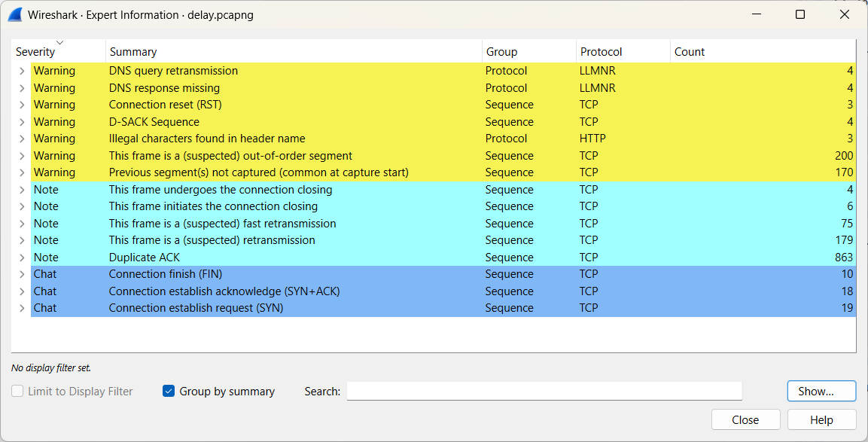Expand the DNS query retransmission row
The width and height of the screenshot is (868, 442).
(22, 71)
